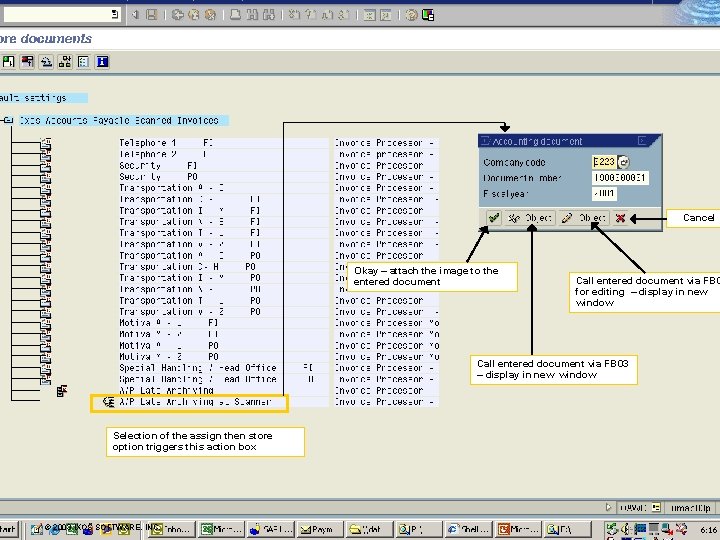720x540 pixels.
Task: Click the Customize local layout icon
Action: (428, 15)
